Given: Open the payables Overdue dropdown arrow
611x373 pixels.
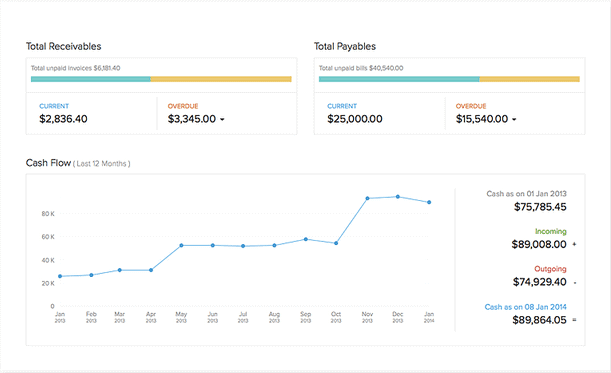Looking at the screenshot, I should click(514, 120).
